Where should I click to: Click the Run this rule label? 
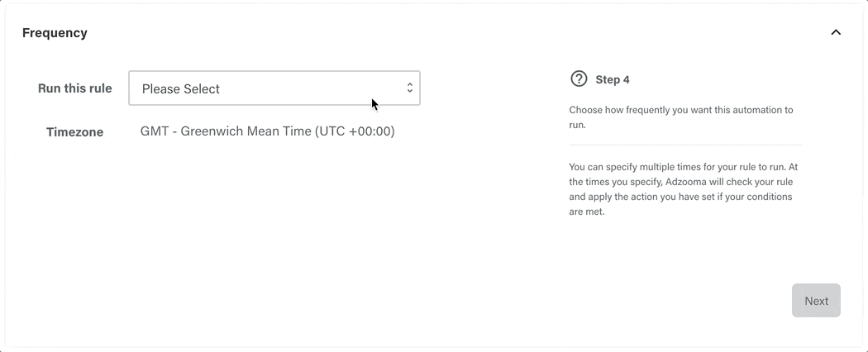[x=74, y=88]
